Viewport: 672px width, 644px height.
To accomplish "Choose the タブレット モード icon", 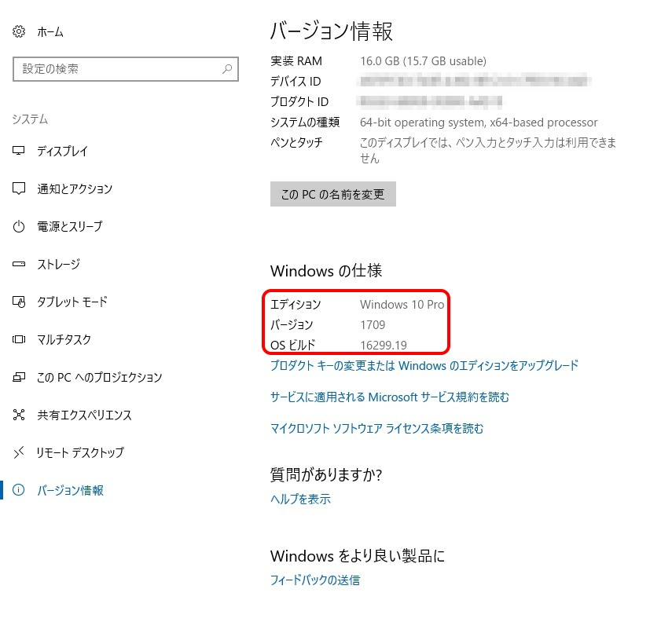I will point(19,302).
